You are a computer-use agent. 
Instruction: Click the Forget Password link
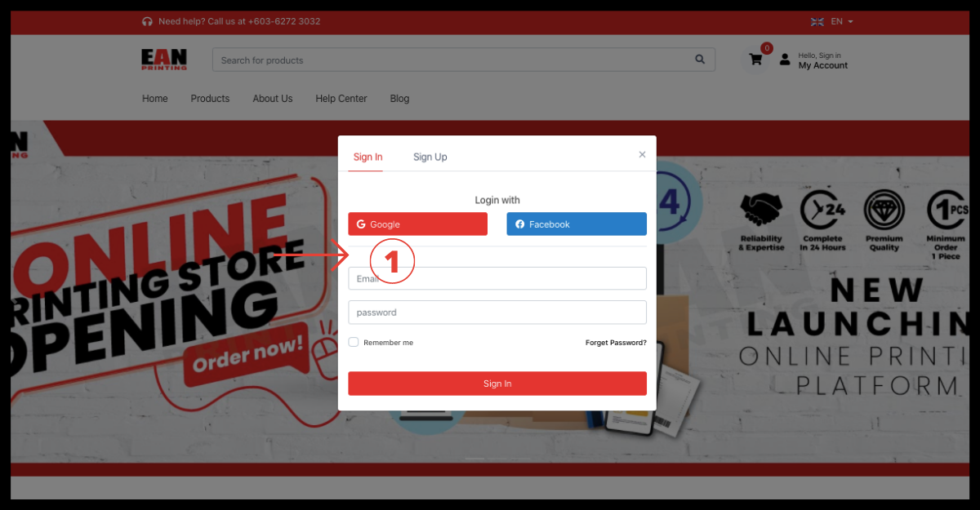point(615,343)
